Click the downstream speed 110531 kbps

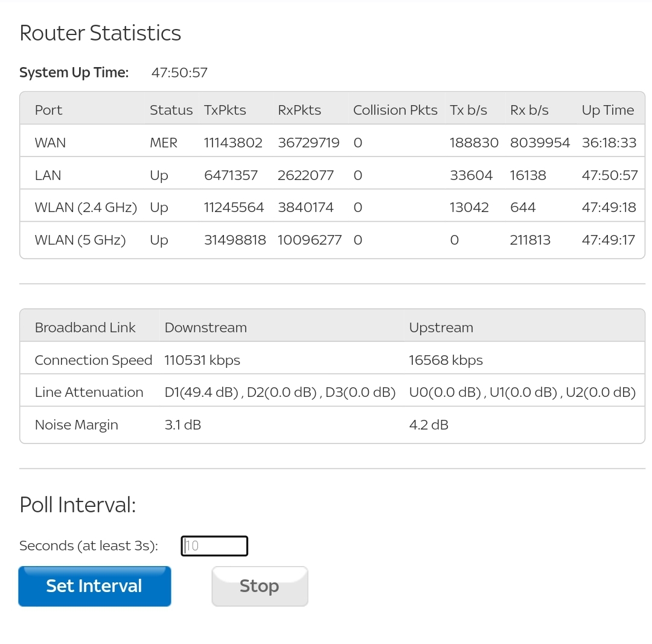202,361
